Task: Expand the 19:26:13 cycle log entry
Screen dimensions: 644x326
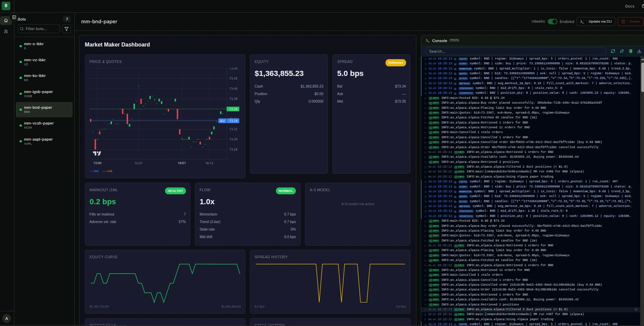Action: (x=425, y=59)
